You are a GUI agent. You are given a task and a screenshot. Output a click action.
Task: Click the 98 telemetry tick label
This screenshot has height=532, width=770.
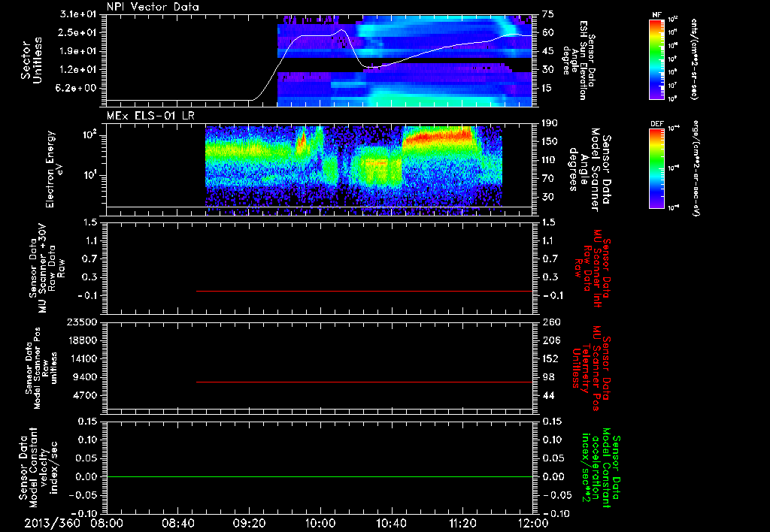(x=548, y=377)
